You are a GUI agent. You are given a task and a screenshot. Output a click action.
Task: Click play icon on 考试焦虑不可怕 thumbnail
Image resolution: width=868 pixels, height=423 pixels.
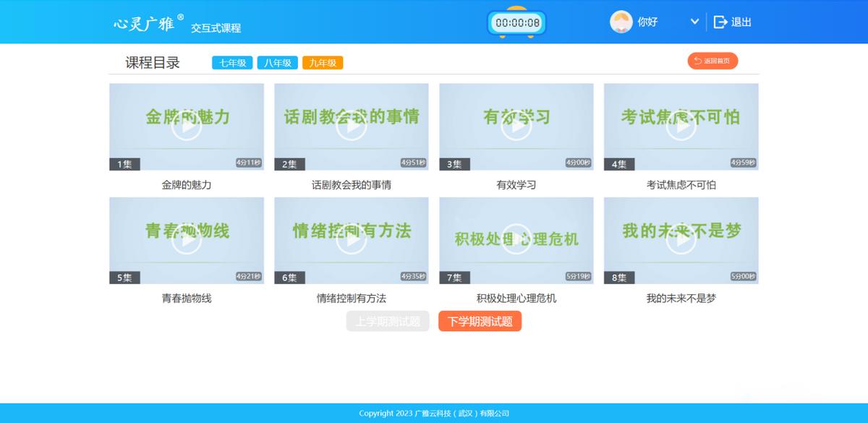[681, 127]
